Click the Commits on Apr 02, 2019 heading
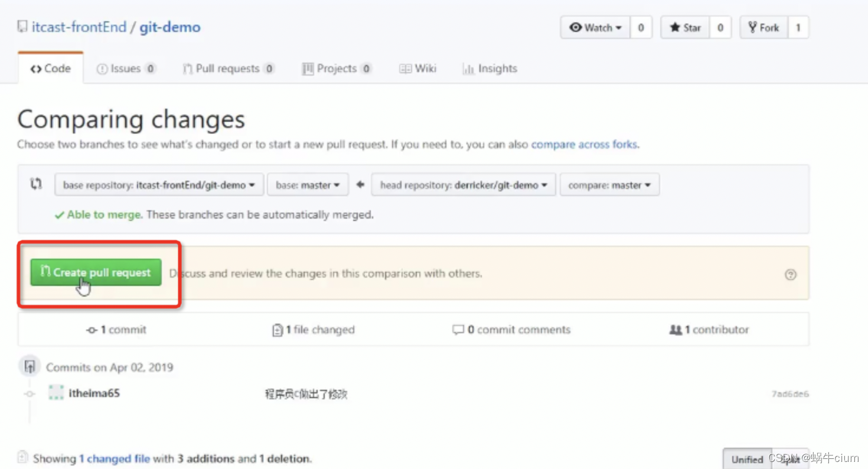Image resolution: width=868 pixels, height=469 pixels. click(110, 367)
